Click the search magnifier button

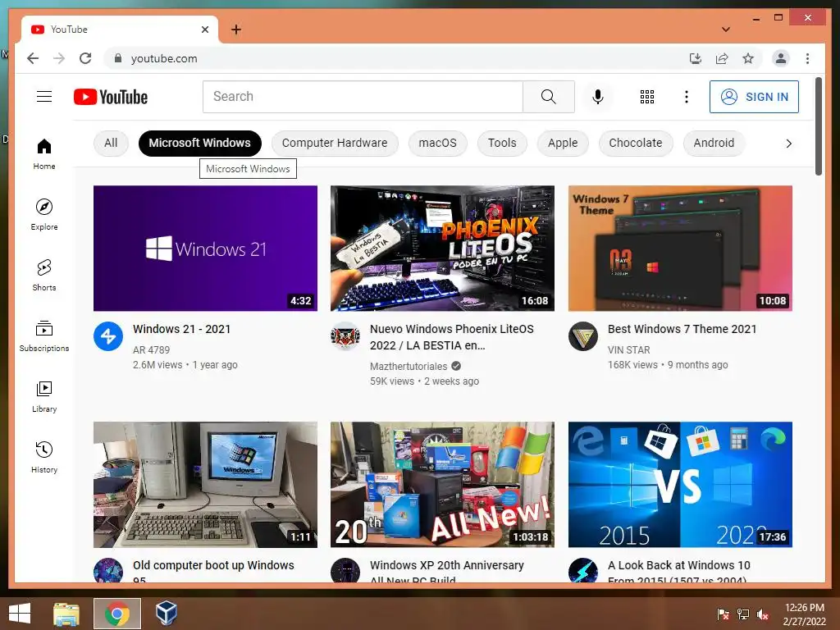click(549, 97)
